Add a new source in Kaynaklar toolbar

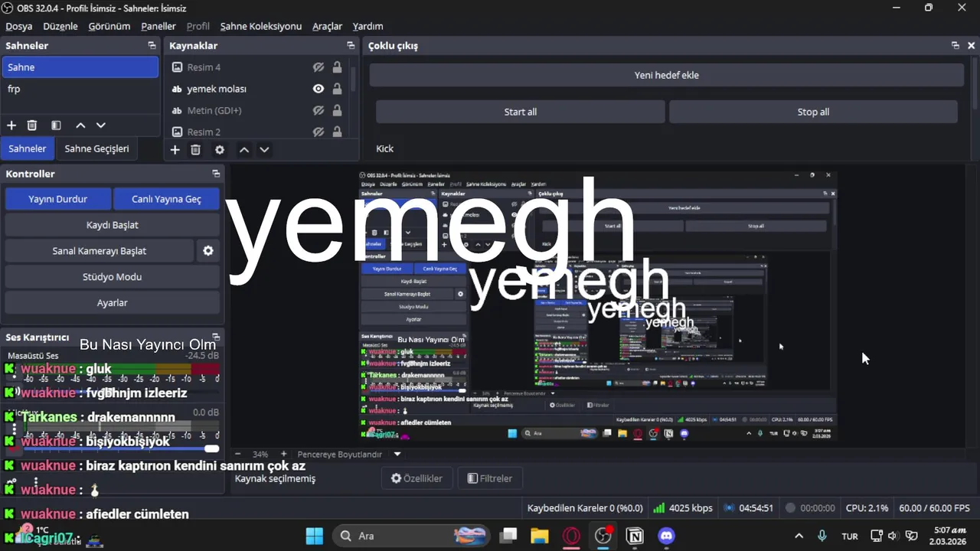[175, 150]
